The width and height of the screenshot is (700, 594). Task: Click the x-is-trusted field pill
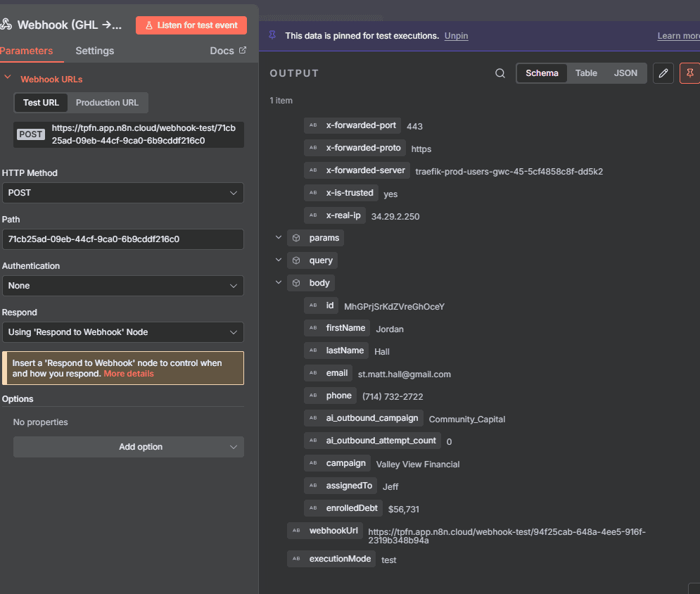pyautogui.click(x=341, y=193)
